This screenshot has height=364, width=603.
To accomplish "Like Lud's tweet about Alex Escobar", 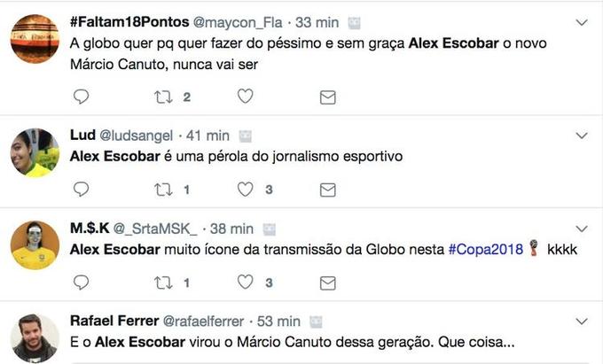I will click(x=246, y=190).
